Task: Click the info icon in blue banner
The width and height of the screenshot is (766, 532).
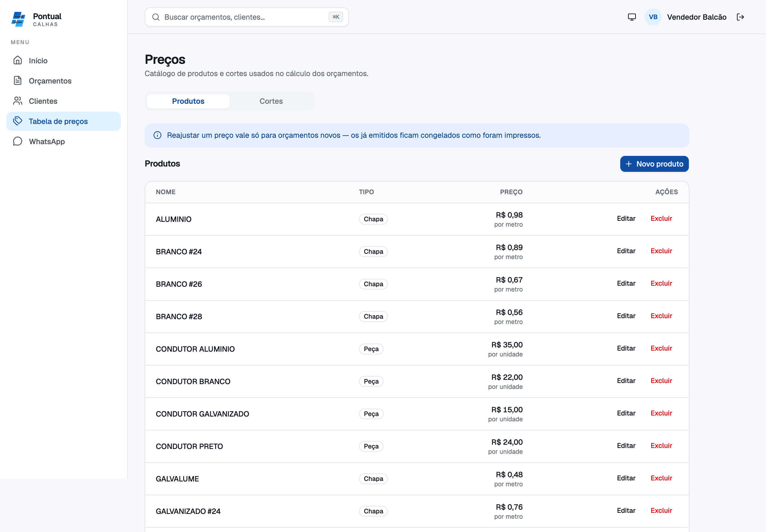Action: click(157, 135)
